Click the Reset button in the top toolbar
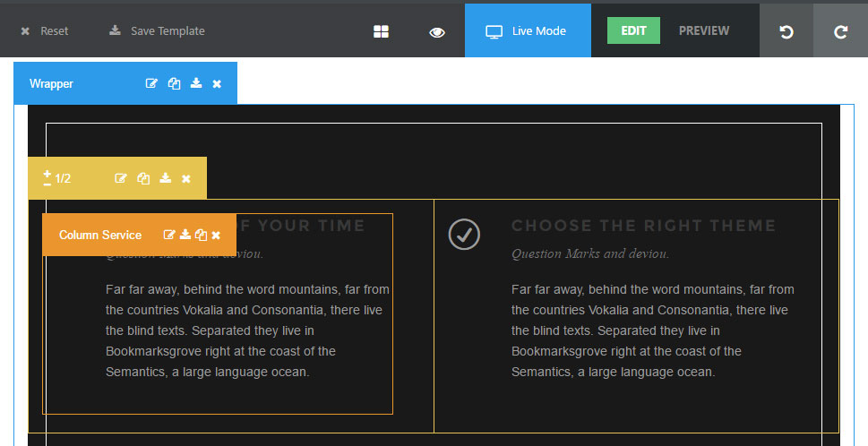The image size is (868, 446). pyautogui.click(x=44, y=31)
